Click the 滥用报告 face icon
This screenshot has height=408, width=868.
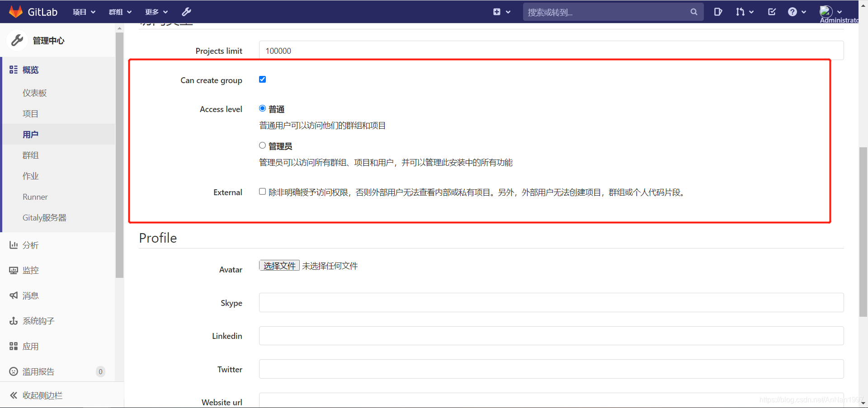(14, 371)
